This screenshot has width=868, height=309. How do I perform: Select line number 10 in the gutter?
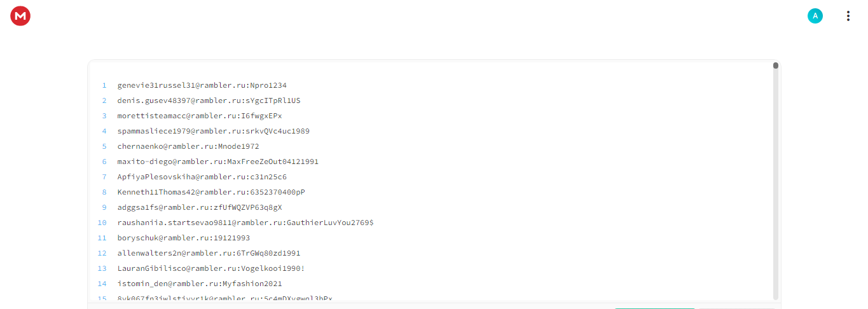[102, 223]
